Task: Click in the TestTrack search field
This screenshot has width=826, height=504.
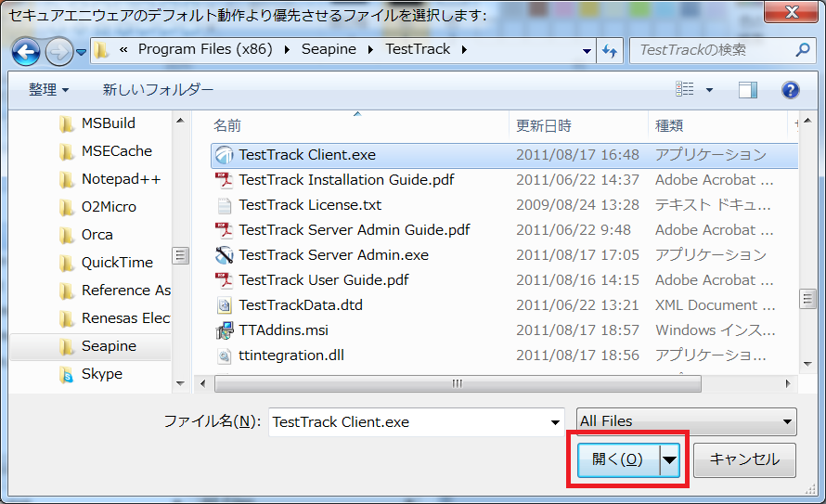Action: 710,50
